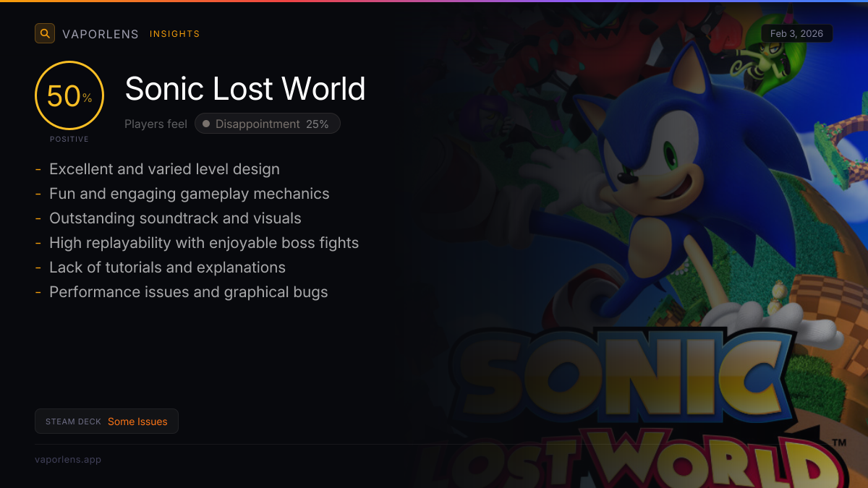Click the Disappointment 25% sentiment pill
This screenshot has height=488, width=868.
tap(268, 124)
